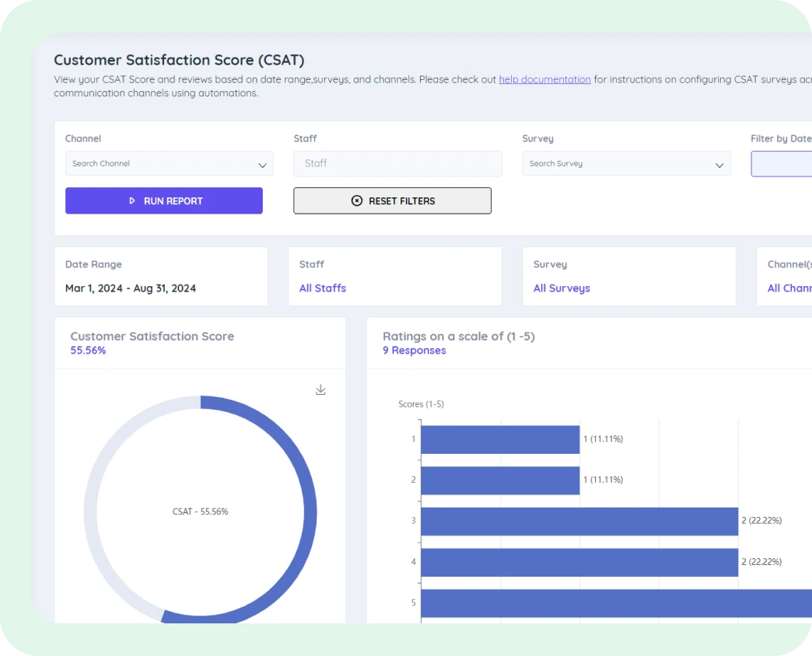The image size is (812, 656).
Task: Click the 55.56% value under the score title
Action: pyautogui.click(x=88, y=351)
